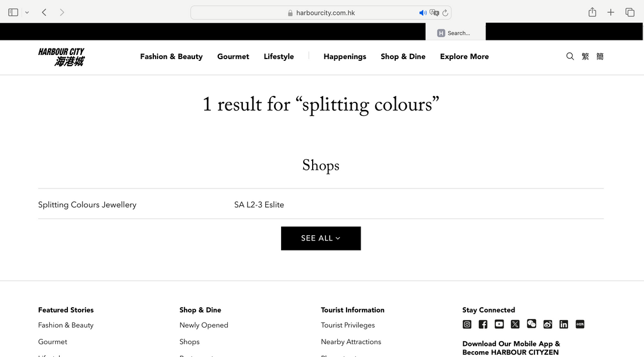This screenshot has width=644, height=357.
Task: Switch language to Traditional Chinese (繁)
Action: click(x=585, y=57)
